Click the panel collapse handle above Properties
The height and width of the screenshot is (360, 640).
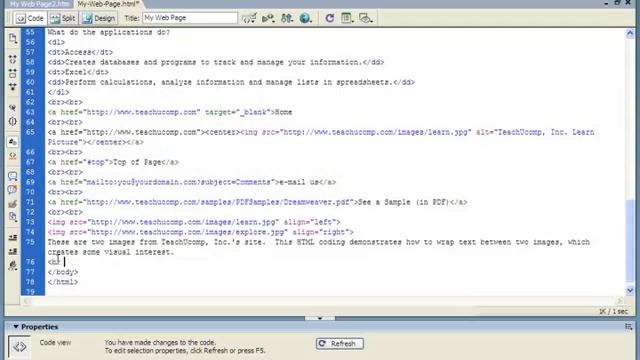pos(320,318)
